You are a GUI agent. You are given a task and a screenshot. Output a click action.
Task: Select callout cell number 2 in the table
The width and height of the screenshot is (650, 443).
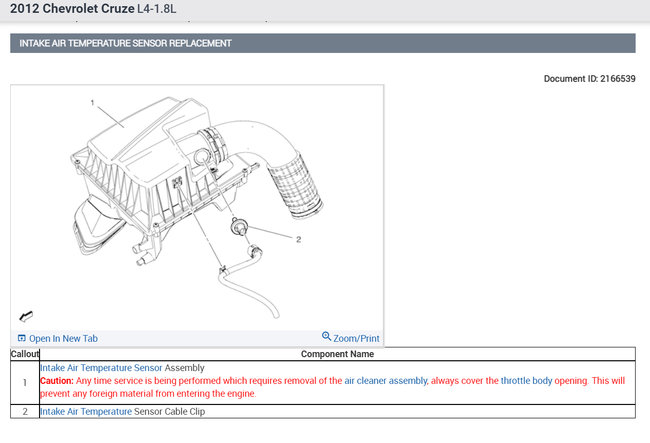click(x=25, y=412)
